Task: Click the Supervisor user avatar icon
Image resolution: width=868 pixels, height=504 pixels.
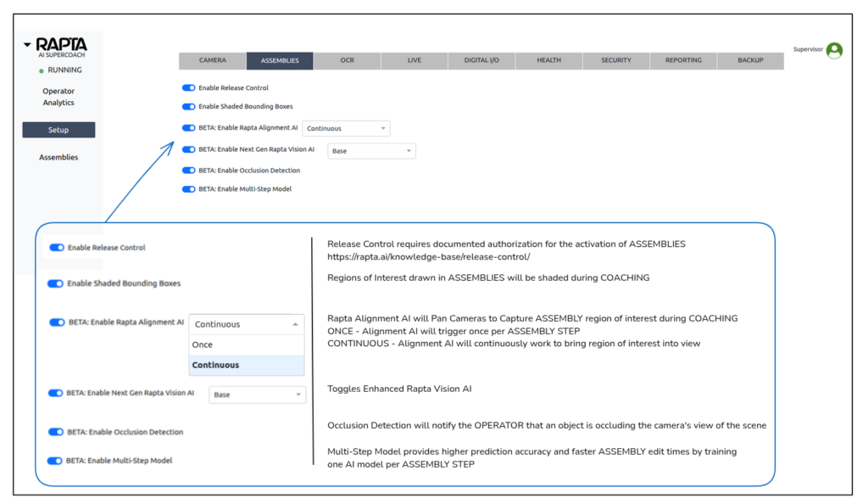Action: click(x=834, y=50)
